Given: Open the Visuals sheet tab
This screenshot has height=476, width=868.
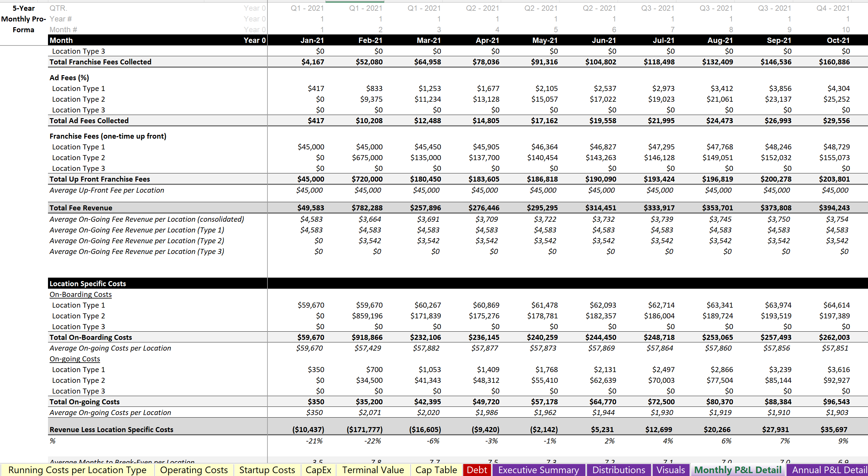Looking at the screenshot, I should (671, 470).
